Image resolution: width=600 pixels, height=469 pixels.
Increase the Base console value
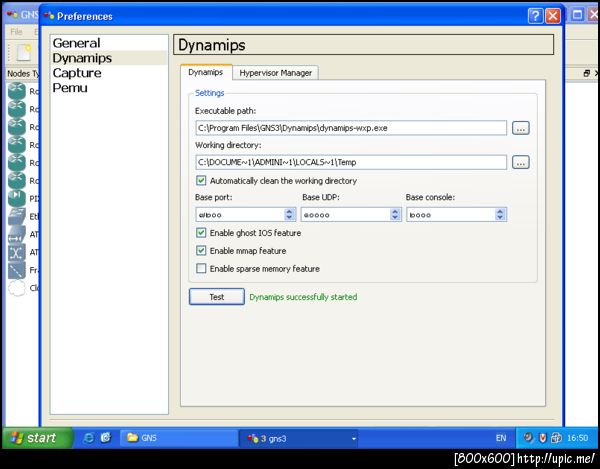[x=500, y=211]
